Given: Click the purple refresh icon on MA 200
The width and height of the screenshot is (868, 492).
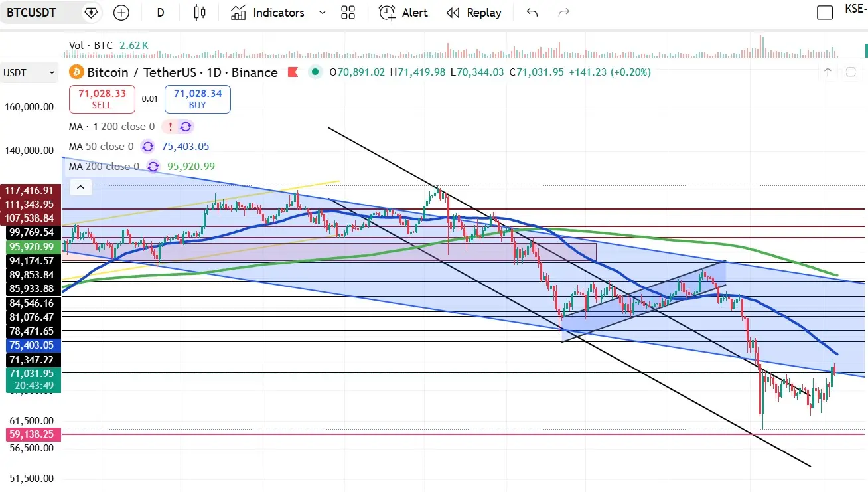Looking at the screenshot, I should click(153, 167).
